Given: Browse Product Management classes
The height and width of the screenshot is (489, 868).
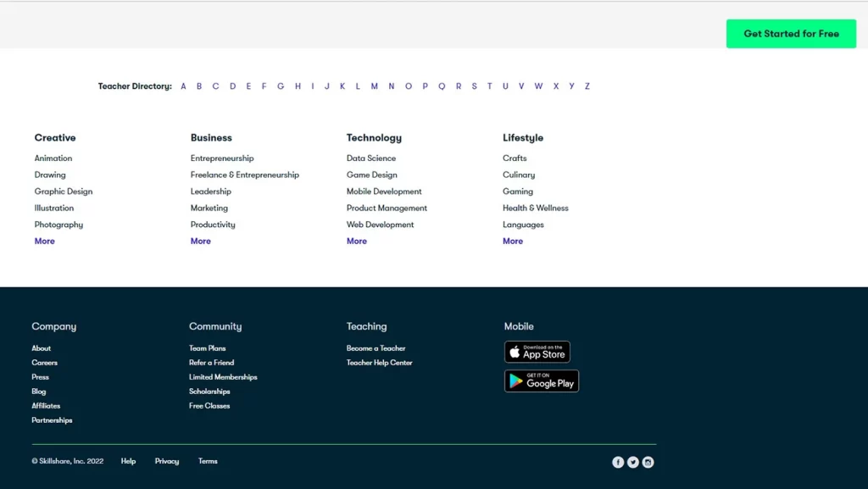Looking at the screenshot, I should (387, 208).
